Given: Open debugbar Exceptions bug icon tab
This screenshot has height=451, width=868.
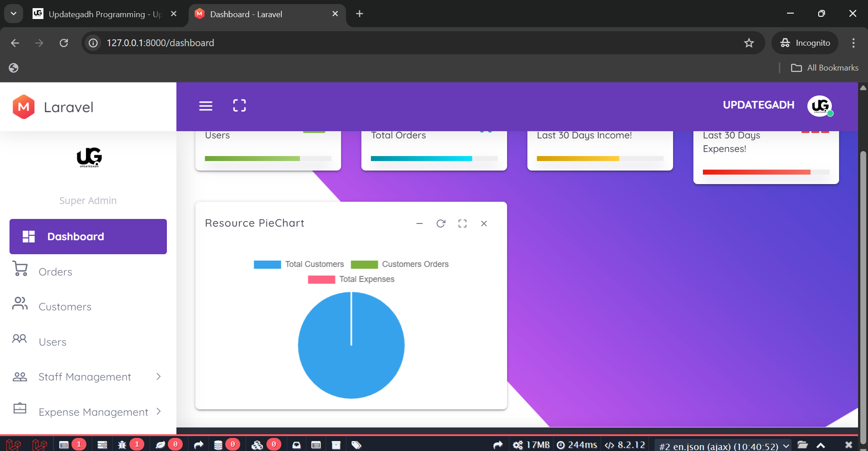Looking at the screenshot, I should [x=130, y=445].
